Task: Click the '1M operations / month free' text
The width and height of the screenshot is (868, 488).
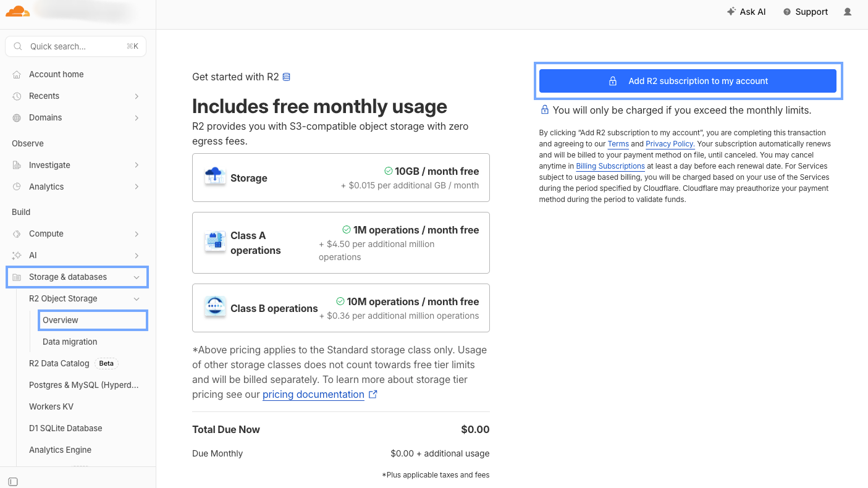Action: click(x=416, y=230)
